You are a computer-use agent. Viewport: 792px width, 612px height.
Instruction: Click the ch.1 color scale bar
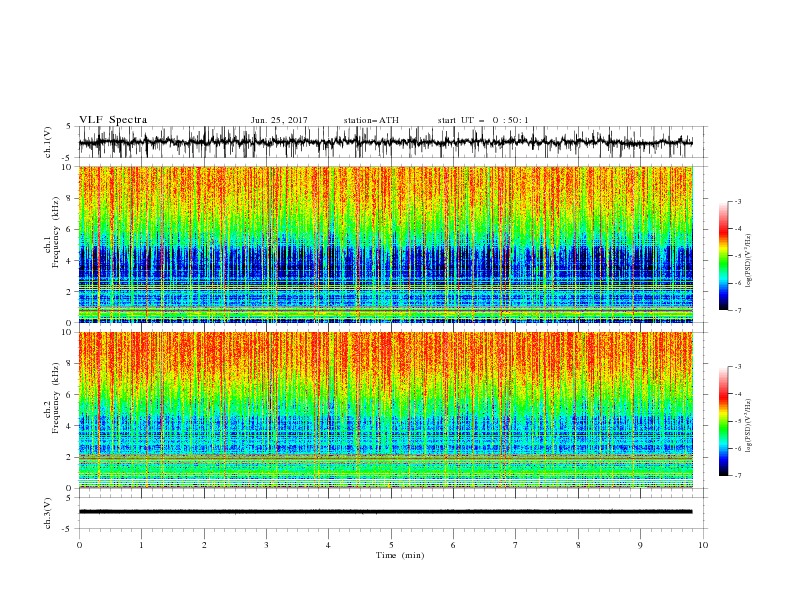tap(723, 256)
